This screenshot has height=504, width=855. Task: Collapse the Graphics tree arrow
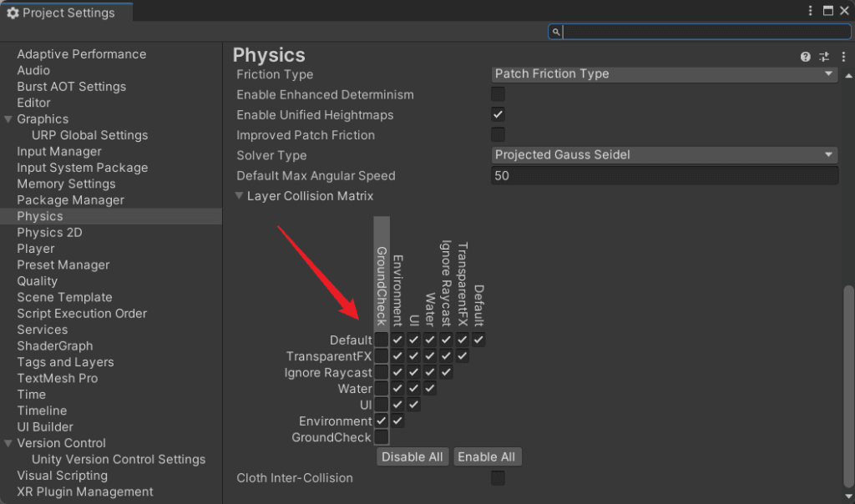pos(8,118)
